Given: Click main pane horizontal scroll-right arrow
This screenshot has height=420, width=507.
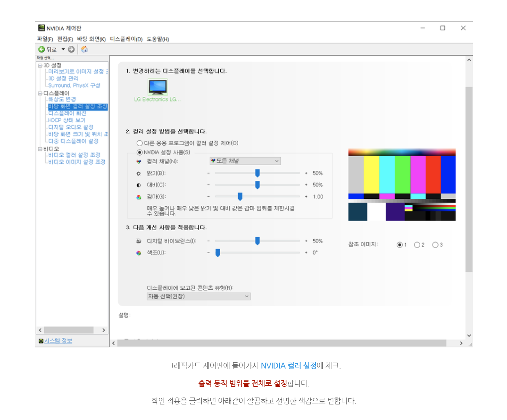Looking at the screenshot, I should (461, 343).
